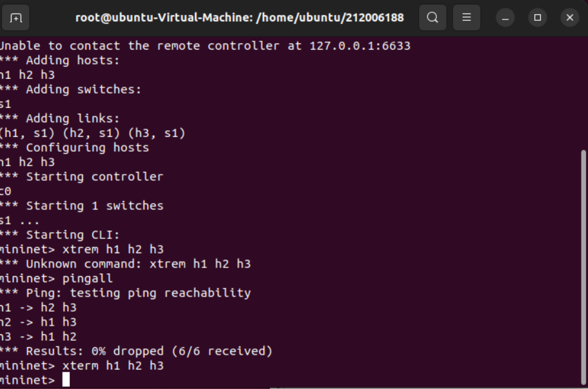Click the 'Starting 1 switches' line
Screen dimensions: 588x389
click(x=82, y=205)
